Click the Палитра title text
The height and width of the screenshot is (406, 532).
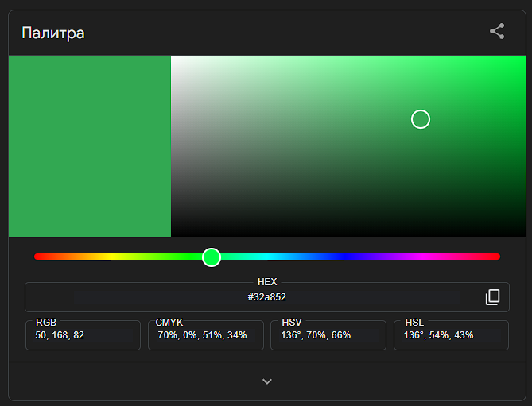53,33
